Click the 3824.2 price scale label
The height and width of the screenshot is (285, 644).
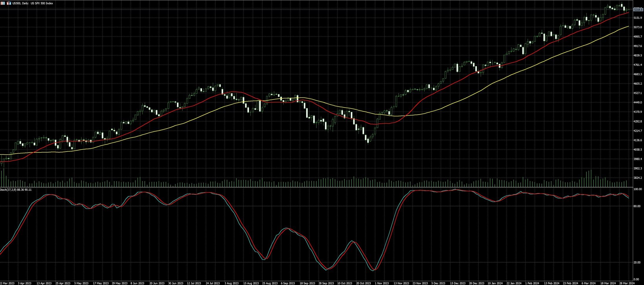pyautogui.click(x=638, y=178)
